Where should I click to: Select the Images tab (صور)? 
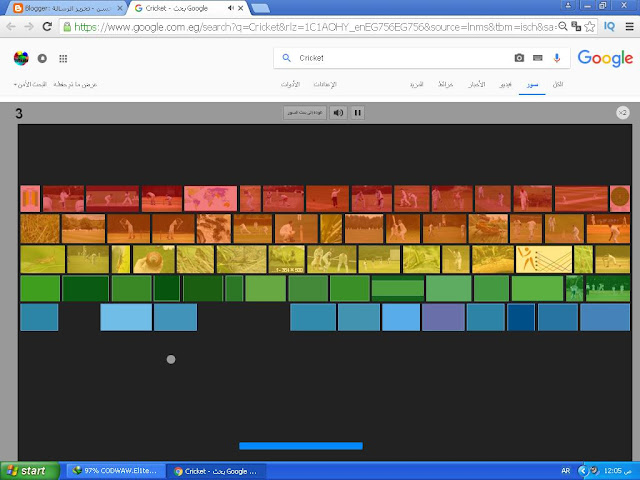(x=532, y=84)
